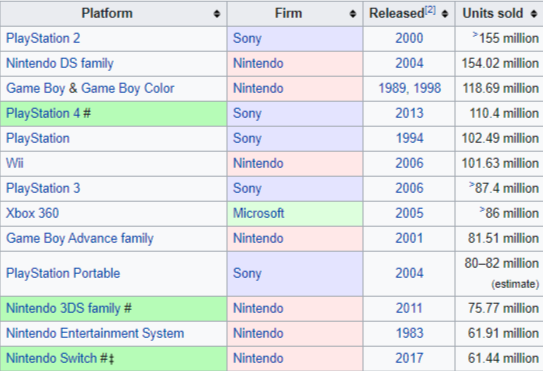
Task: Open the Game Boy link
Action: pos(35,88)
